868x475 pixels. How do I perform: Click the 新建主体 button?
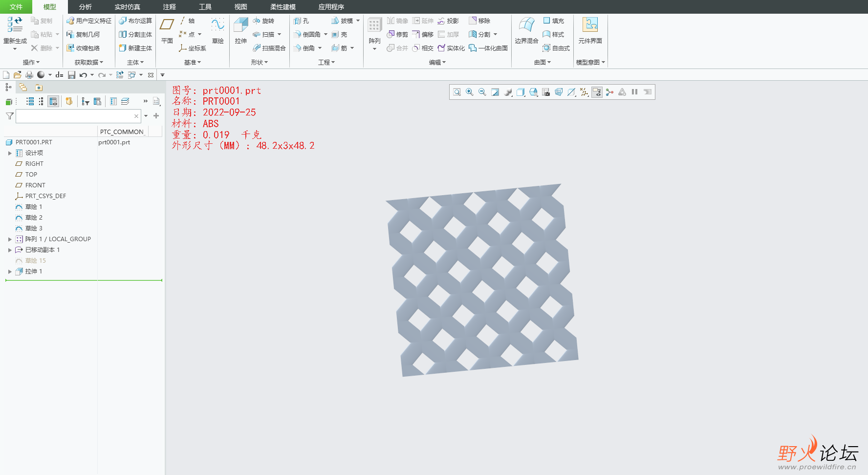(135, 48)
